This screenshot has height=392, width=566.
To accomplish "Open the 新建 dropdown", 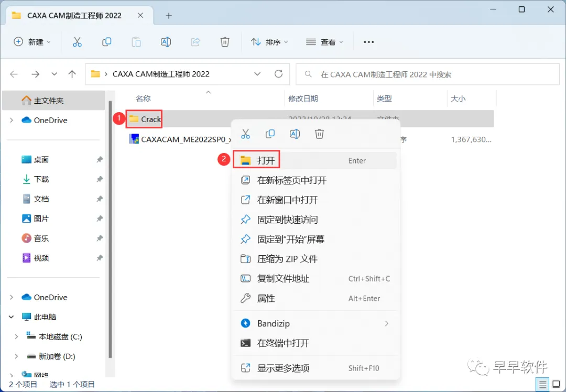I will [x=32, y=42].
